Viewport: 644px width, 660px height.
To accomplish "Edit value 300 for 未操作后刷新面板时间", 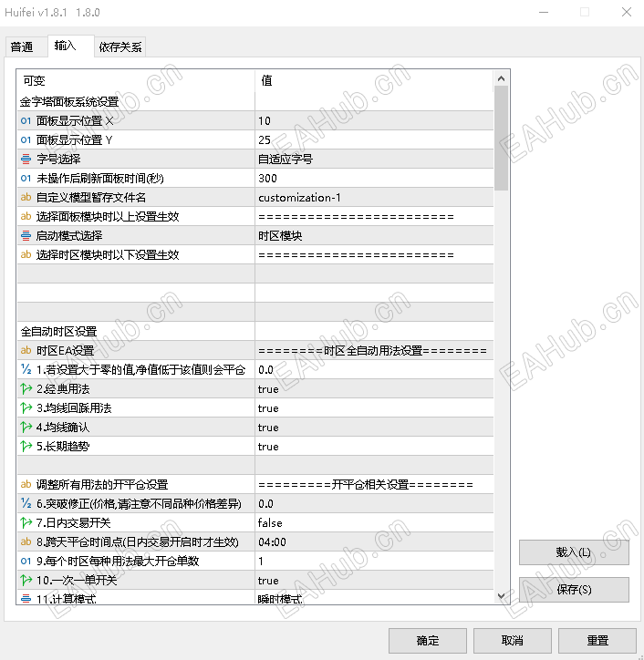I will (374, 178).
